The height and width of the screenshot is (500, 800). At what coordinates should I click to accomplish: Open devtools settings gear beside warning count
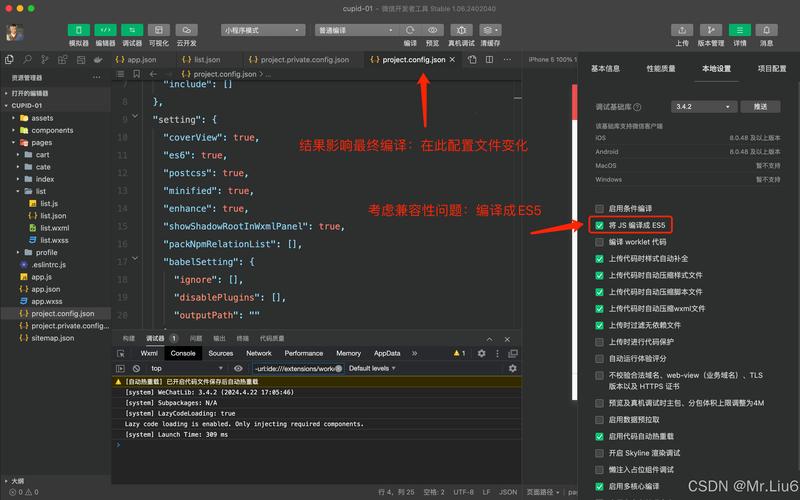point(481,353)
